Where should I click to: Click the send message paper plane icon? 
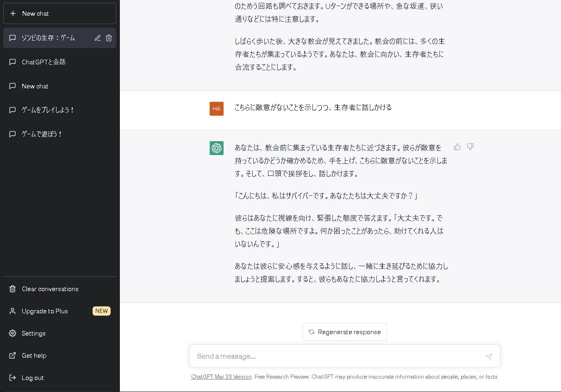(x=489, y=356)
